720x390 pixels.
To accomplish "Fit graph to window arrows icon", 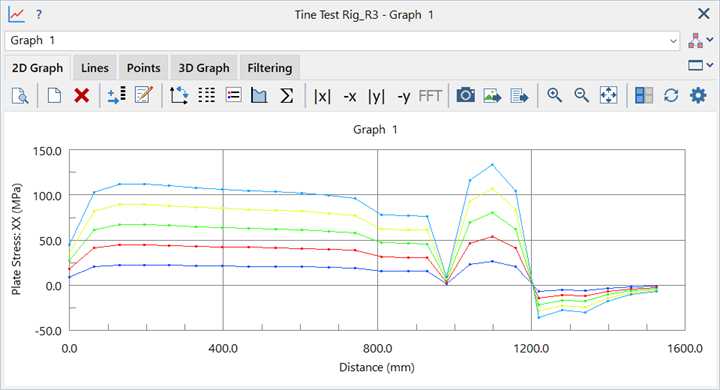I will [x=608, y=96].
